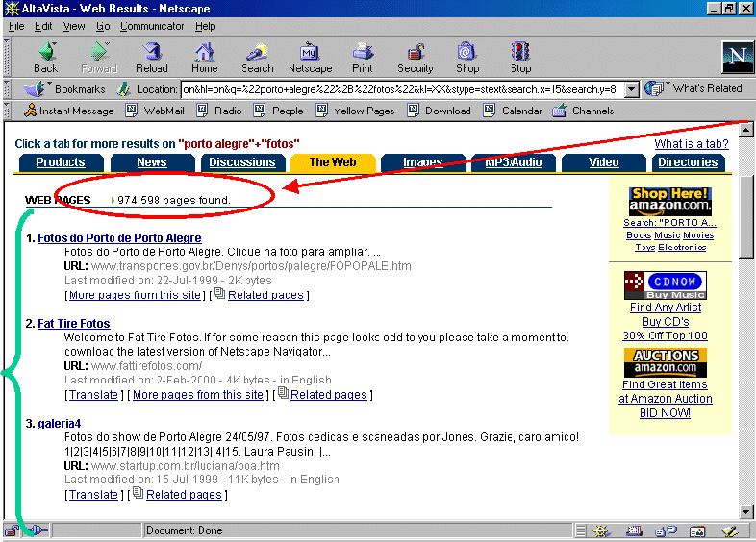
Task: Open Channels from personal toolbar
Action: 584,111
